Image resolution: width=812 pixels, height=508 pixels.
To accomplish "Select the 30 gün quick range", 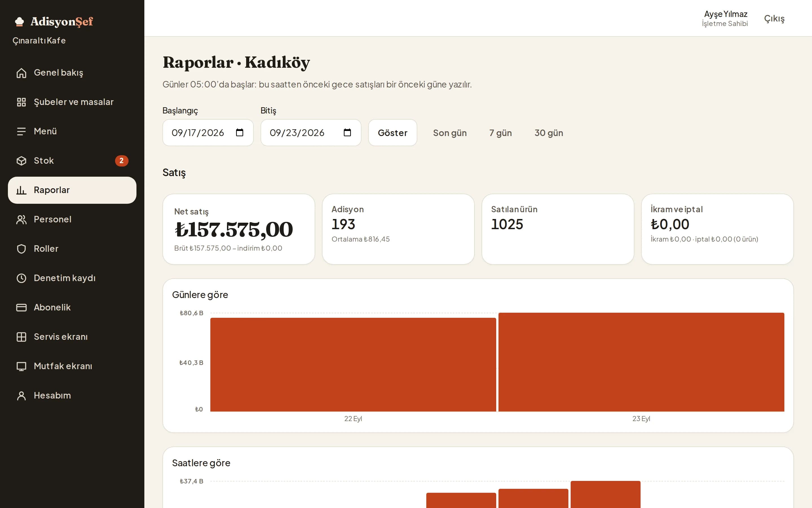I will coord(549,133).
